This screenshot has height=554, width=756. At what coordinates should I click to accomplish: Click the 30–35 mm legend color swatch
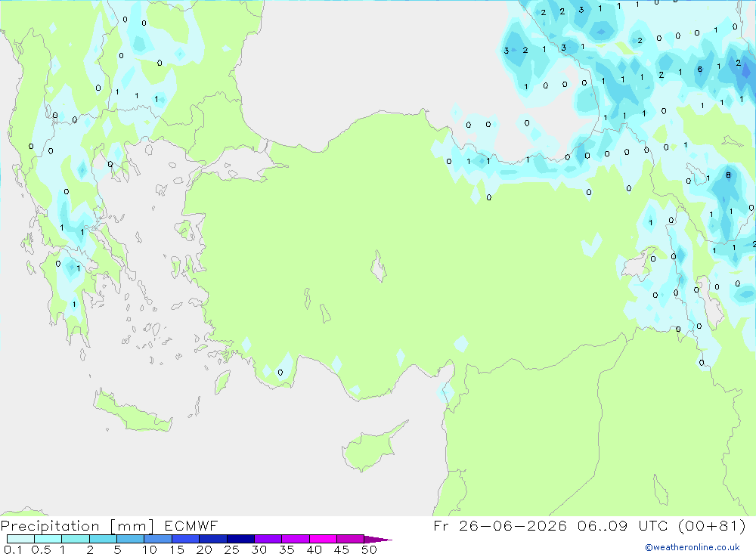268,539
